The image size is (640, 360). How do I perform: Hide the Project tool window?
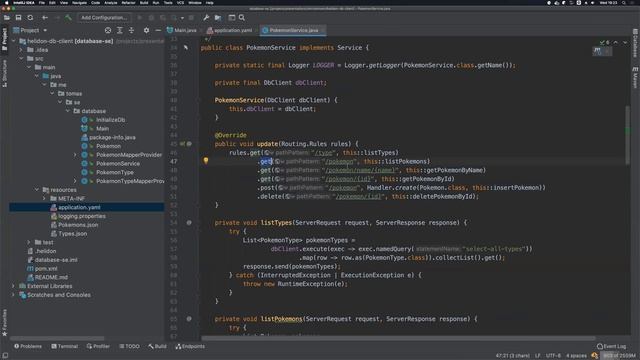[x=158, y=30]
